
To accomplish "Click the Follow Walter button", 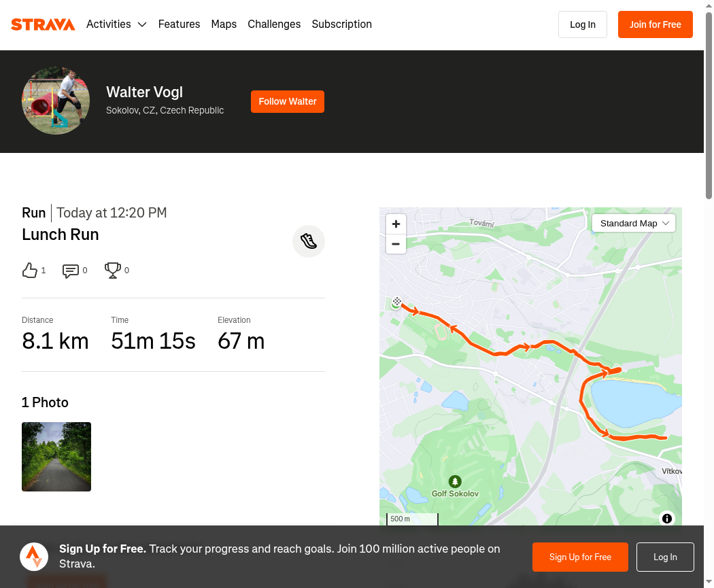I will point(288,101).
